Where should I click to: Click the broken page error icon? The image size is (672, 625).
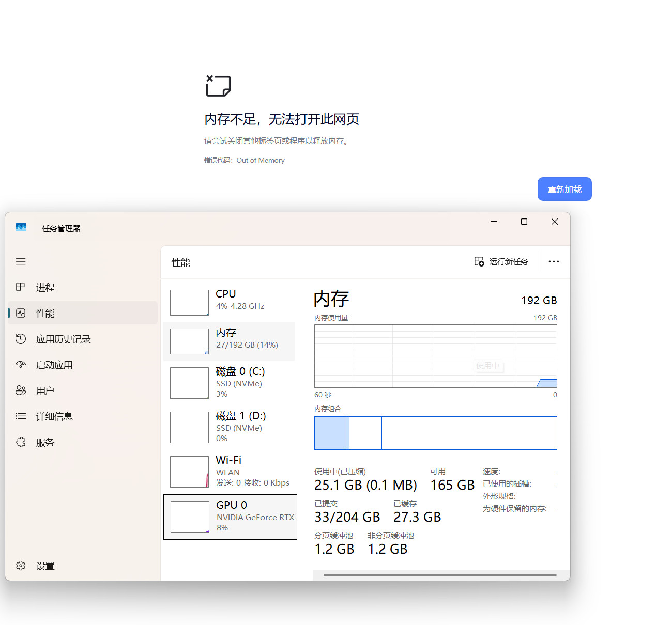(218, 86)
